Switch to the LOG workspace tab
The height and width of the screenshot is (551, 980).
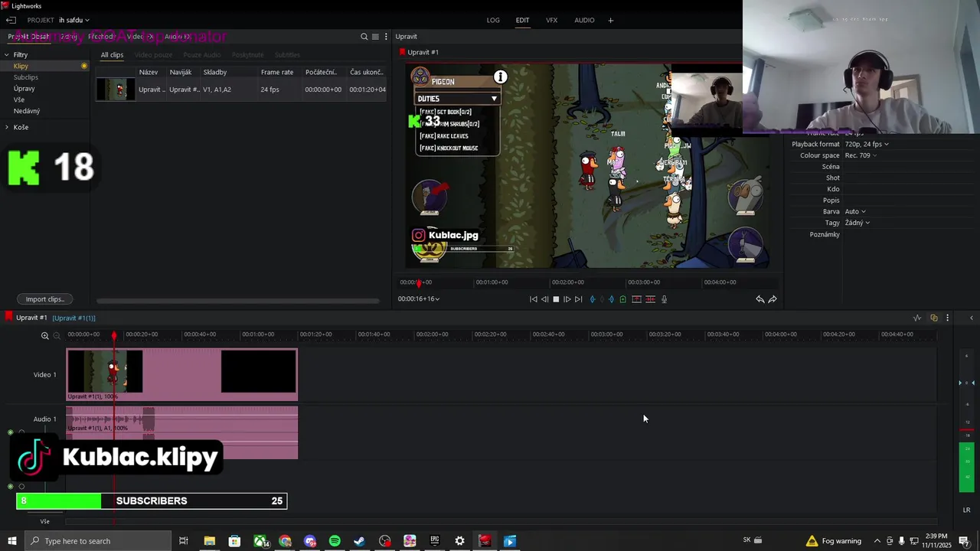point(493,20)
